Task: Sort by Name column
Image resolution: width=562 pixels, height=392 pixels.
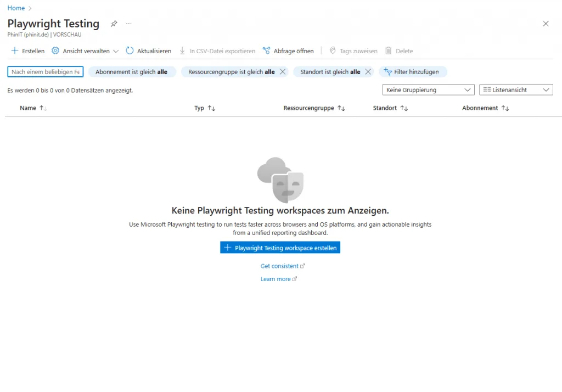Action: [x=29, y=108]
